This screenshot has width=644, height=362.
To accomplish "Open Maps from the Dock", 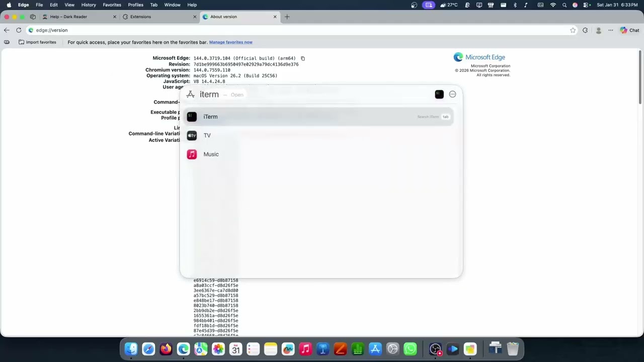I will 201,348.
